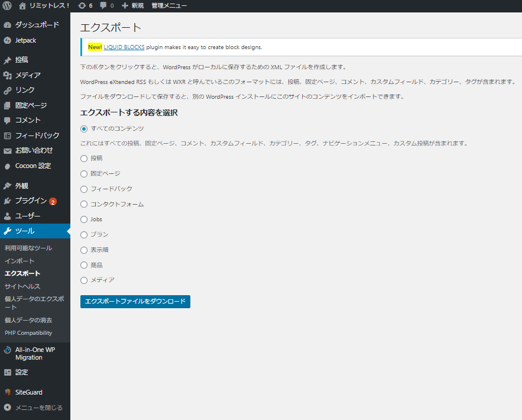Select the プラン radio button
The height and width of the screenshot is (420, 522).
pyautogui.click(x=84, y=235)
